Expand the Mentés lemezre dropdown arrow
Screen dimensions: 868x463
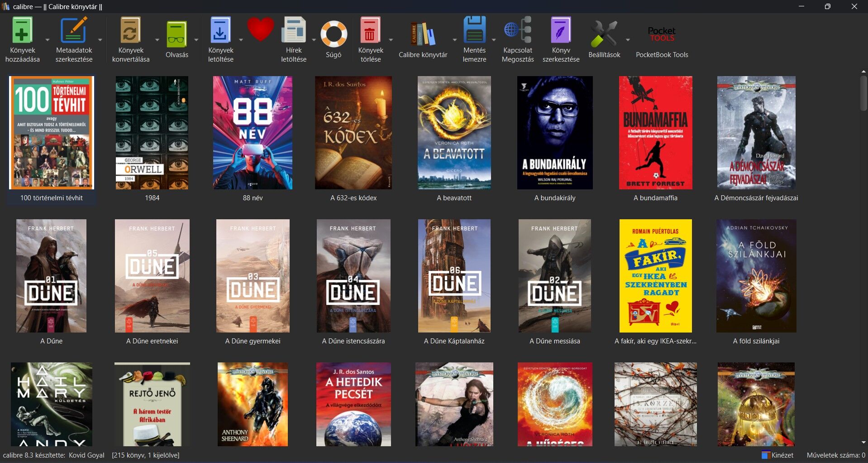click(x=494, y=40)
